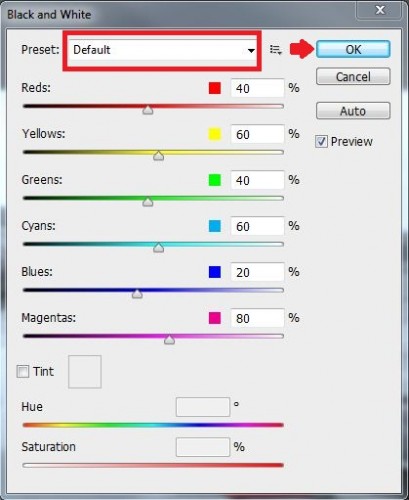
Task: Open the Tint color picker box
Action: [85, 372]
